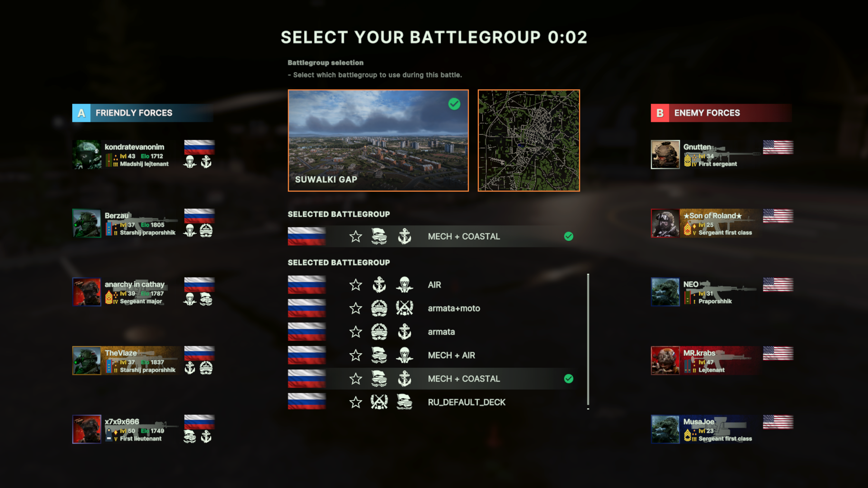This screenshot has width=868, height=488.
Task: Click the tank emblem icon in armata+moto row
Action: 379,308
